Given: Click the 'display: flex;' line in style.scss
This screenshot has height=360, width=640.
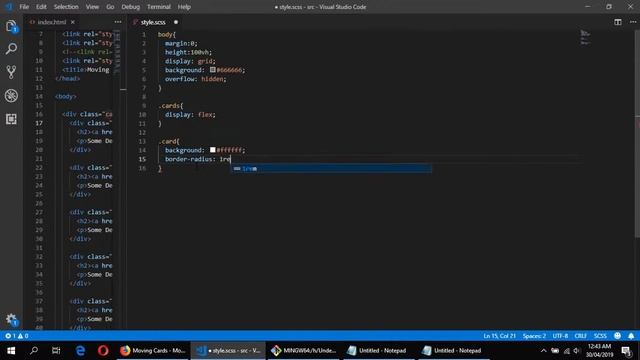Looking at the screenshot, I should [x=190, y=115].
